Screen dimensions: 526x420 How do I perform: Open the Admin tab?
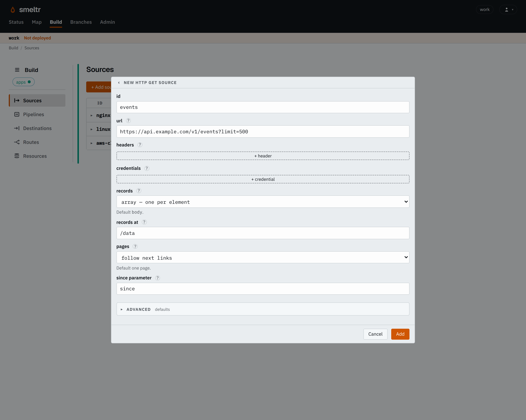click(107, 22)
